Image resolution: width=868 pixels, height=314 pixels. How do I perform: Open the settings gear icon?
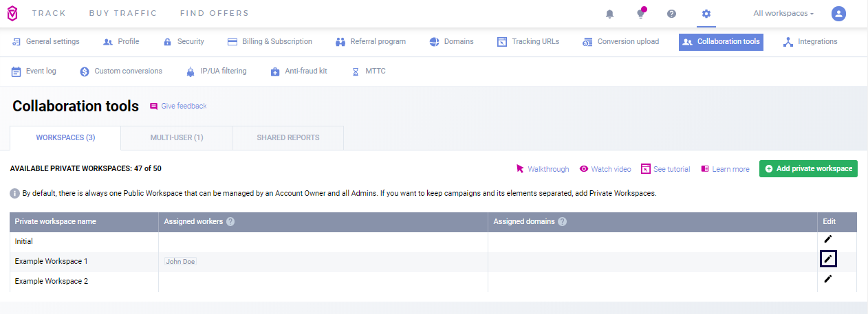(x=706, y=14)
